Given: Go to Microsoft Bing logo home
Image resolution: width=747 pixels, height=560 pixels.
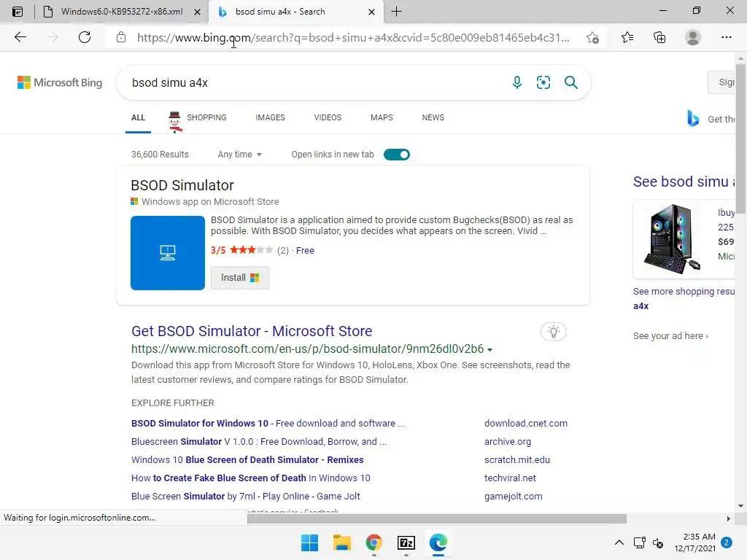Looking at the screenshot, I should (60, 82).
